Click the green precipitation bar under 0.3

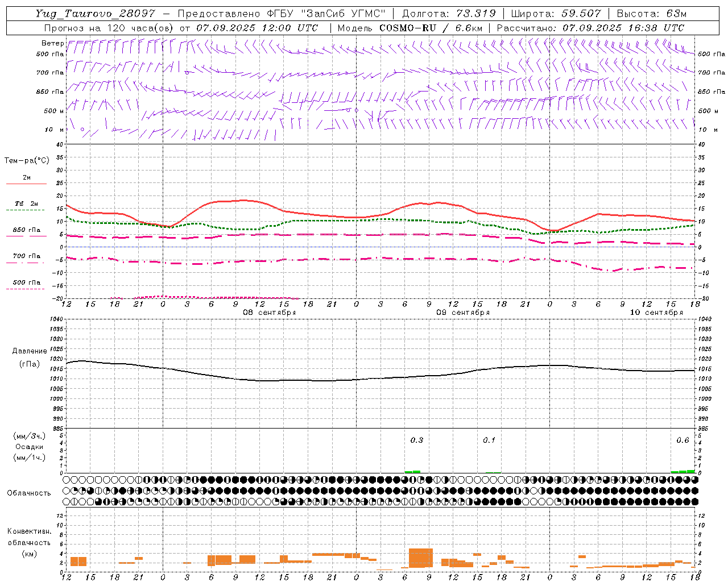(413, 472)
